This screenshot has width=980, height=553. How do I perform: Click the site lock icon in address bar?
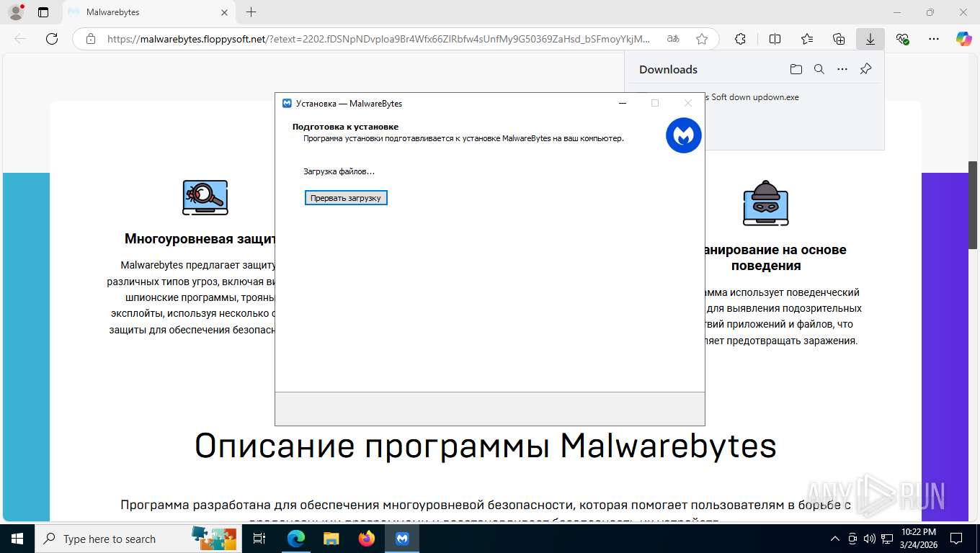point(90,39)
